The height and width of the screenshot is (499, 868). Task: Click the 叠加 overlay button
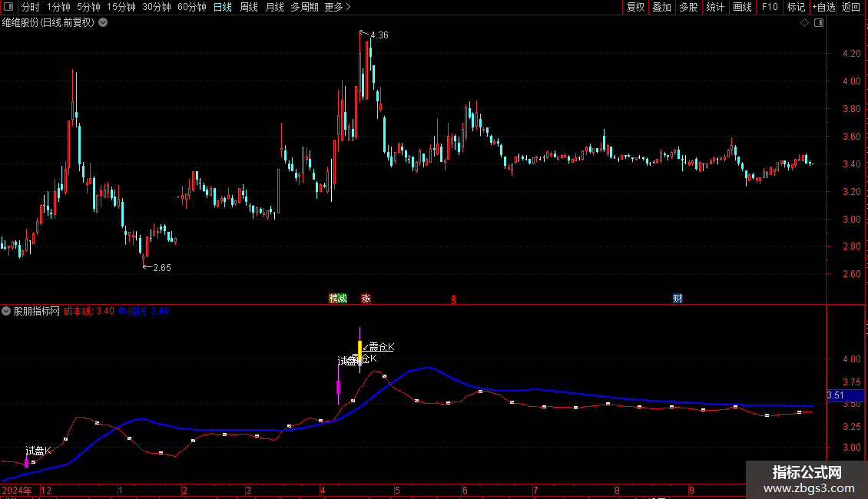coord(662,7)
